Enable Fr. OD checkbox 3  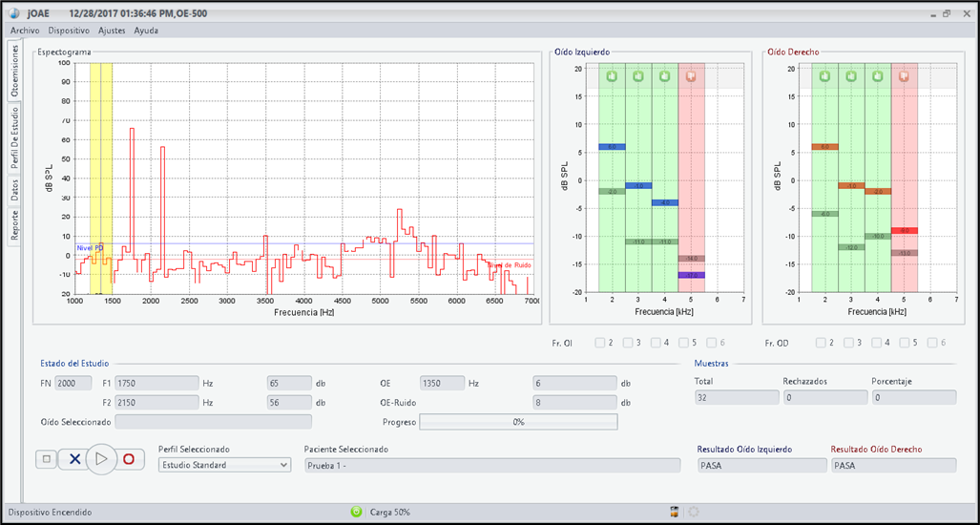click(x=848, y=343)
